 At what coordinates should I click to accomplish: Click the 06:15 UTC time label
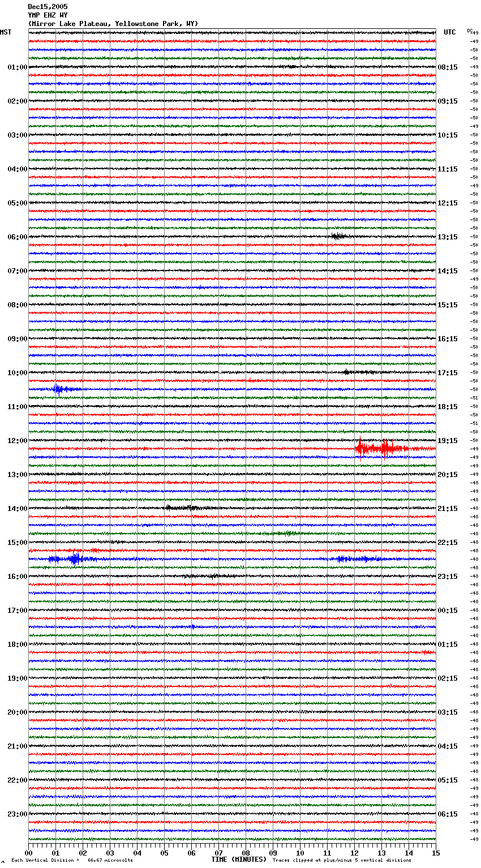coord(448,814)
